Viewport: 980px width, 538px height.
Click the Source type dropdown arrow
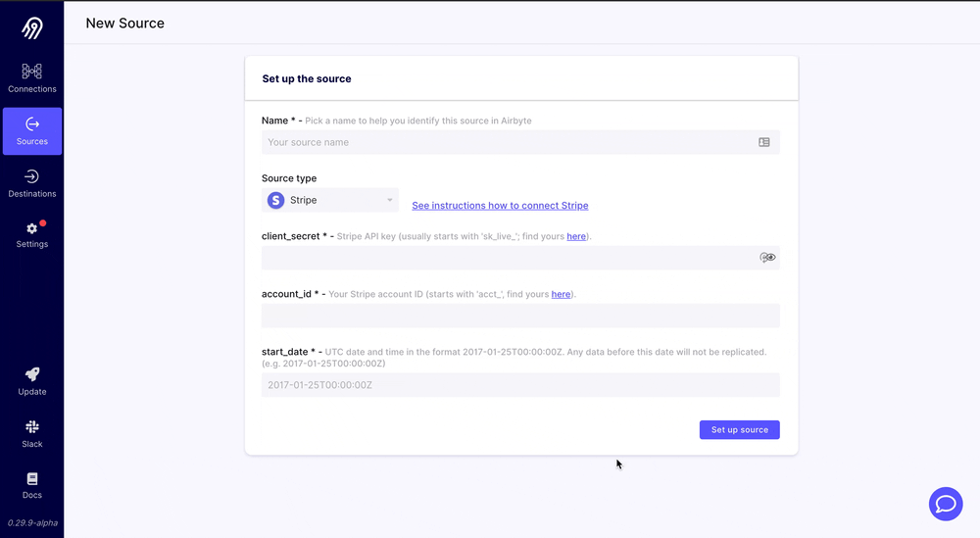tap(389, 200)
